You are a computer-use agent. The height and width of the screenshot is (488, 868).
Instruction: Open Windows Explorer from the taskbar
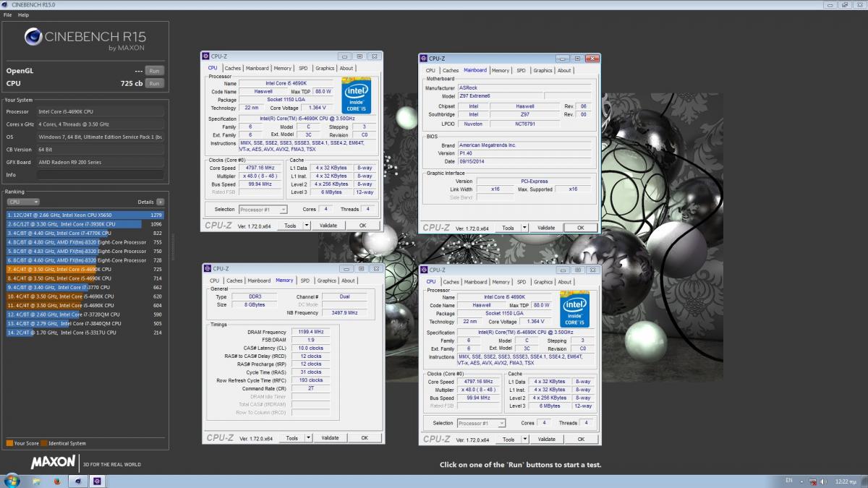[37, 481]
